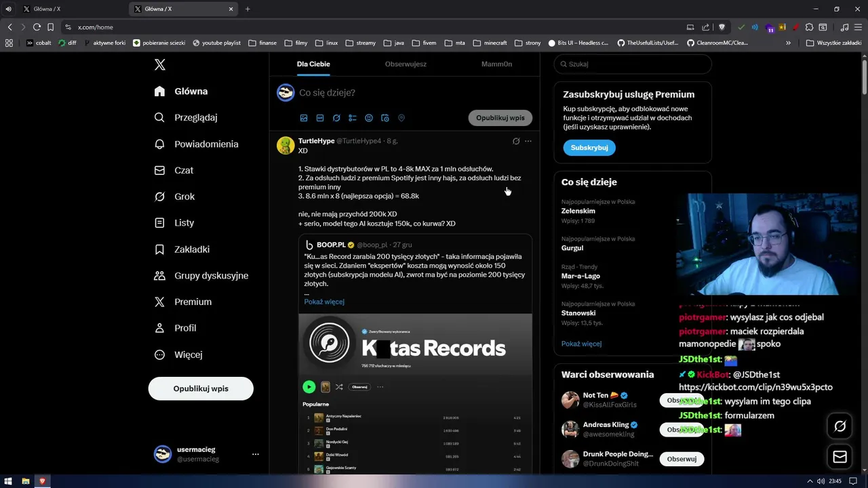Open Grupy dyskusyjne
This screenshot has height=488, width=868.
tap(201, 276)
